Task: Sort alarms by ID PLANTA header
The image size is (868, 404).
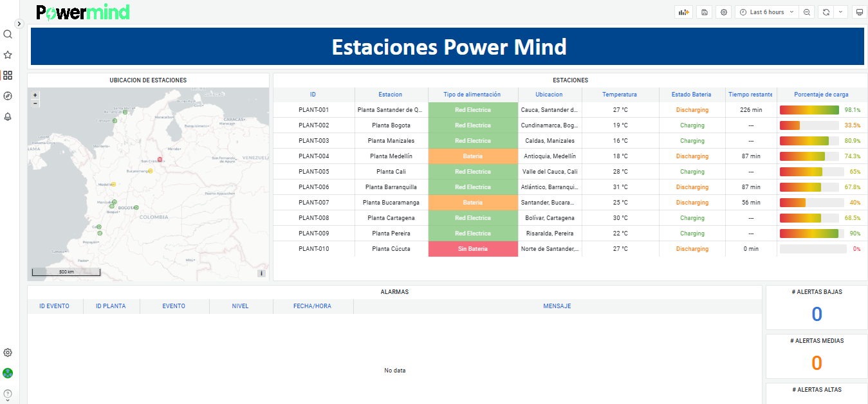Action: [111, 306]
